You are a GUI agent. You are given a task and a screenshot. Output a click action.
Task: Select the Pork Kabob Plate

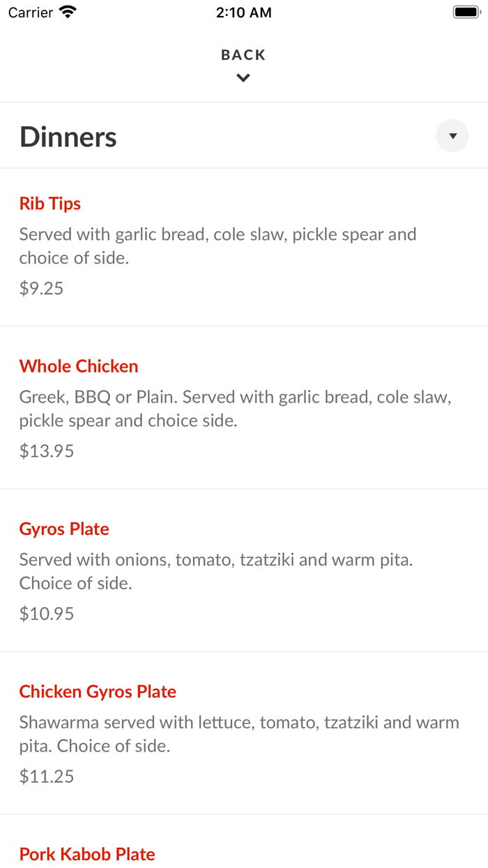86,854
